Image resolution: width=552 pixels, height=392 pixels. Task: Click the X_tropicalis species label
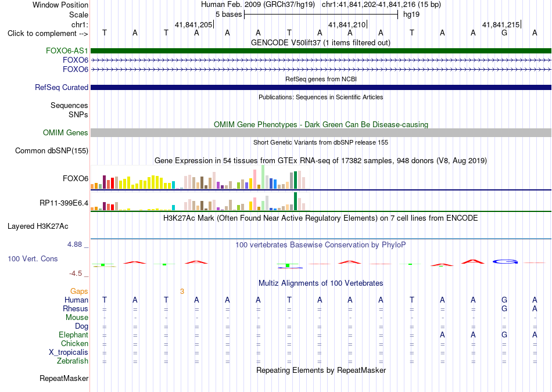tap(69, 353)
